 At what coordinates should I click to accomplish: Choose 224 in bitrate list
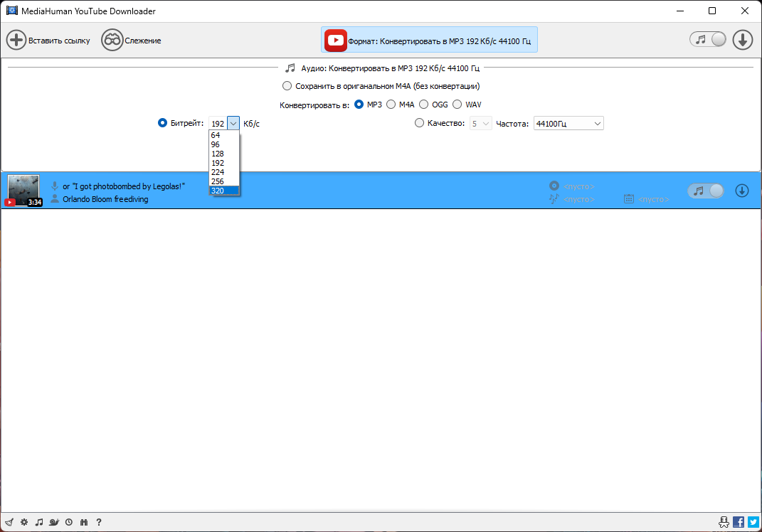click(224, 172)
